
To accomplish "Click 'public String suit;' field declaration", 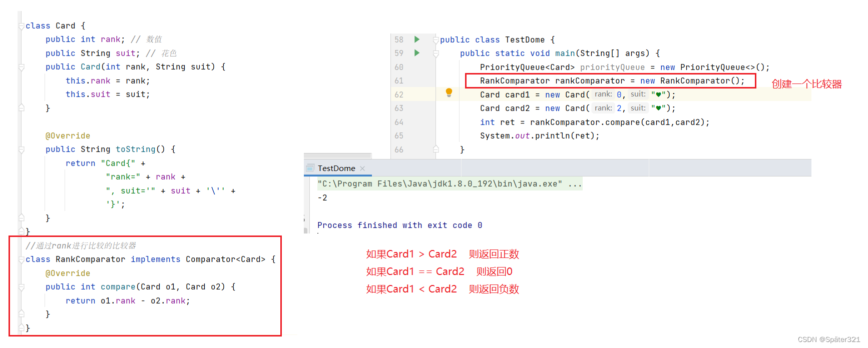I will (x=93, y=53).
